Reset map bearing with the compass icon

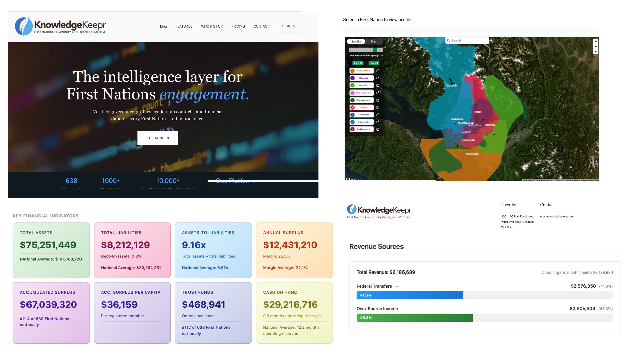(x=596, y=52)
